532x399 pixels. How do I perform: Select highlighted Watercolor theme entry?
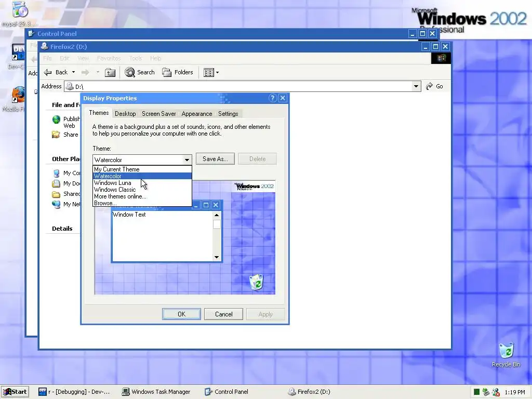142,176
